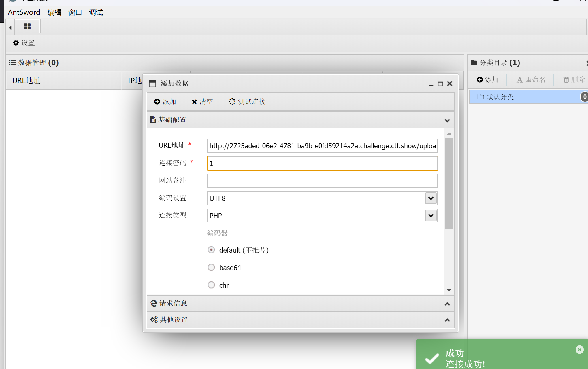Click 删除 in the 分类目录 panel
588x369 pixels.
point(574,80)
